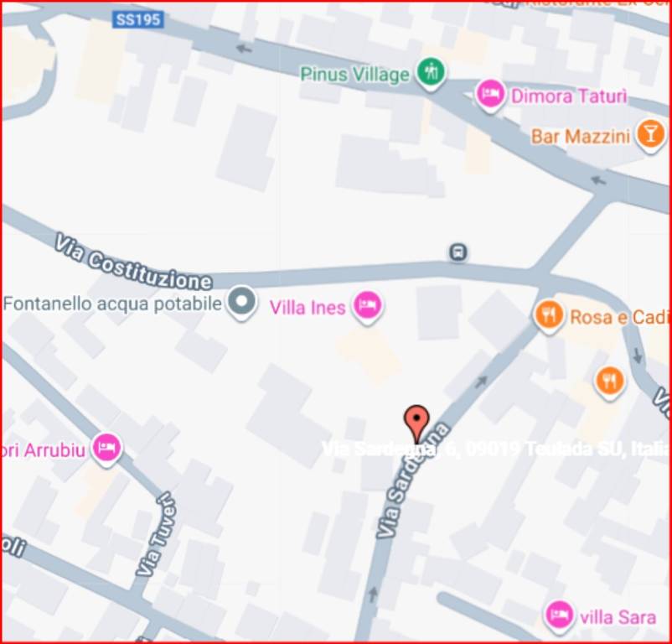Click the Villa Ines text label
This screenshot has width=672, height=644.
pyautogui.click(x=308, y=308)
